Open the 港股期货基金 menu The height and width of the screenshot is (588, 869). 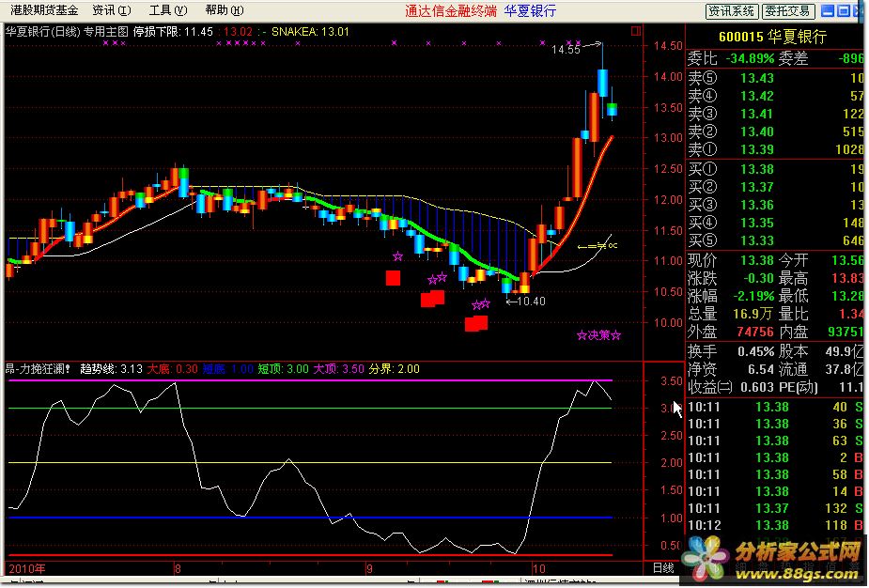tap(44, 10)
